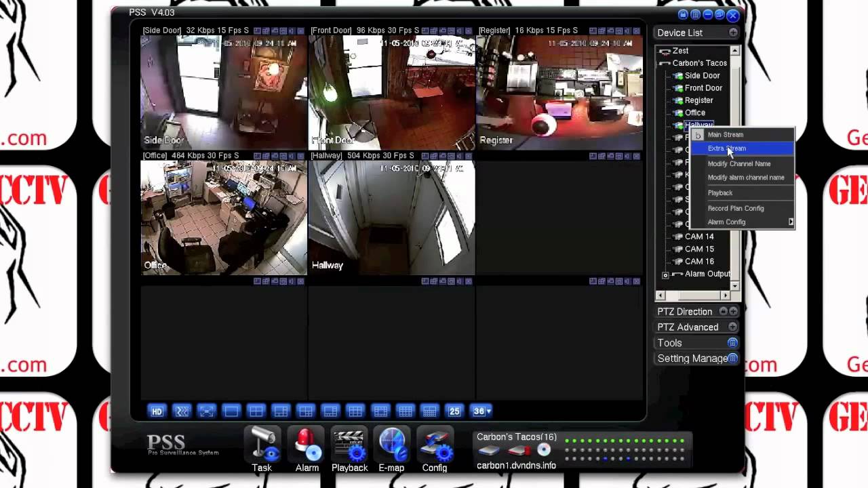
Task: Select the Office video feed
Action: [x=223, y=218]
